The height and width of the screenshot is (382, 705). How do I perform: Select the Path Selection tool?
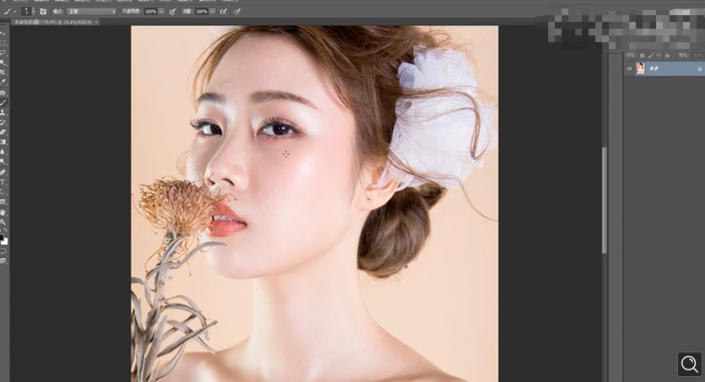3,192
